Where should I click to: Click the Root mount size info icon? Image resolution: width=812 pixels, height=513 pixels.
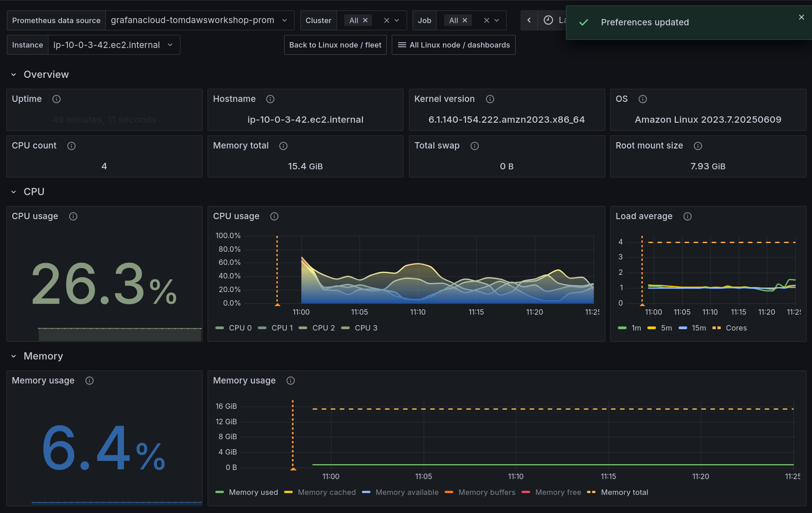tap(698, 146)
